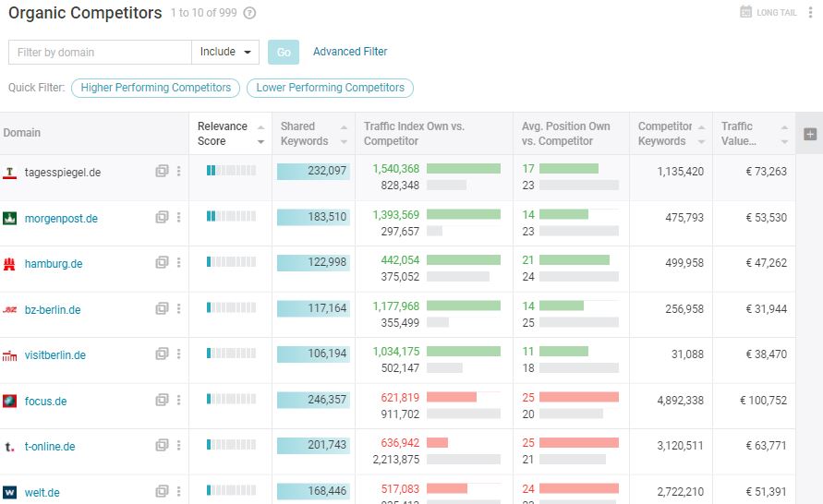Click the Domain column header
This screenshot has height=504, width=823.
[x=21, y=133]
